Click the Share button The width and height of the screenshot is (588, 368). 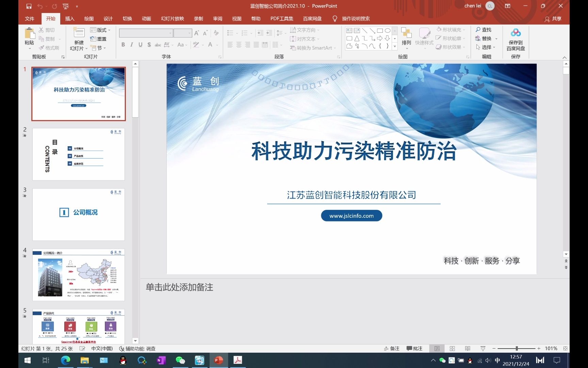pos(553,19)
